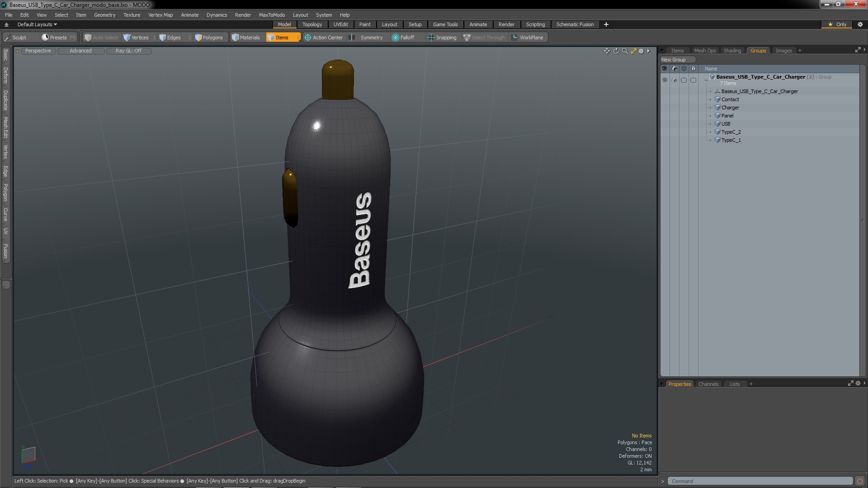Open the File menu
Viewport: 868px width, 488px height.
point(9,15)
